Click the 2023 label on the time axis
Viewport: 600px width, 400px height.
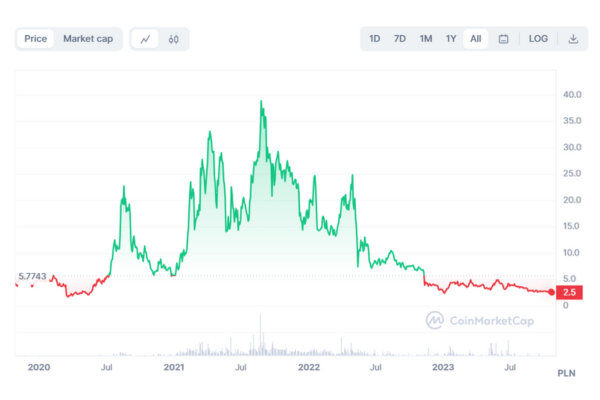click(442, 369)
